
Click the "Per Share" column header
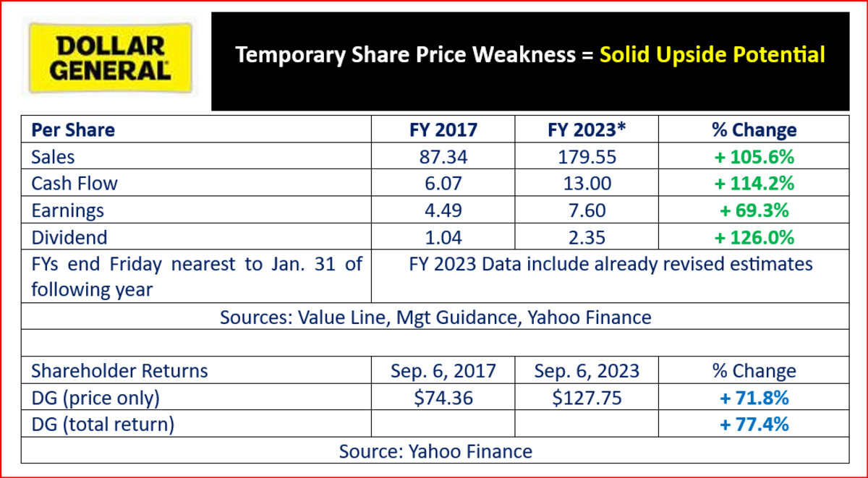[x=73, y=130]
